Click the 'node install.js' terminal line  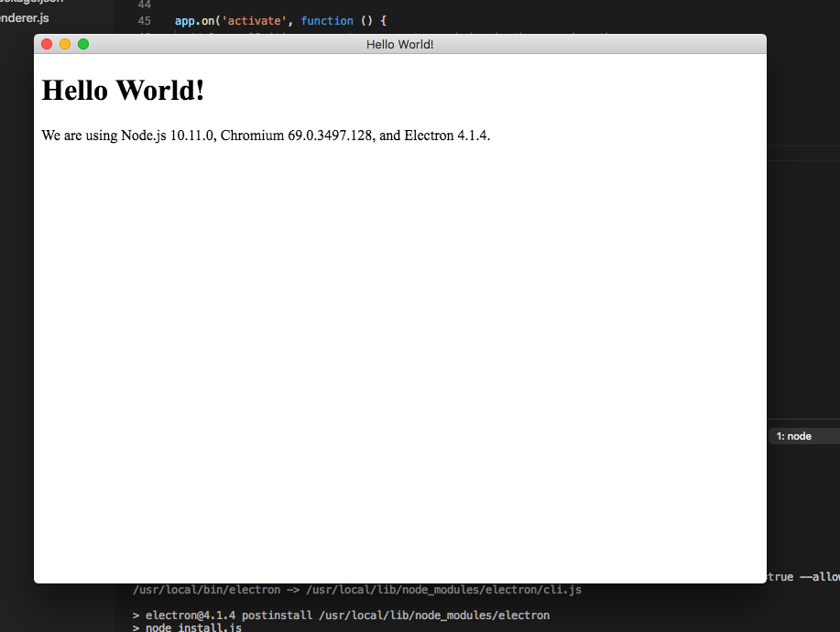[187, 627]
